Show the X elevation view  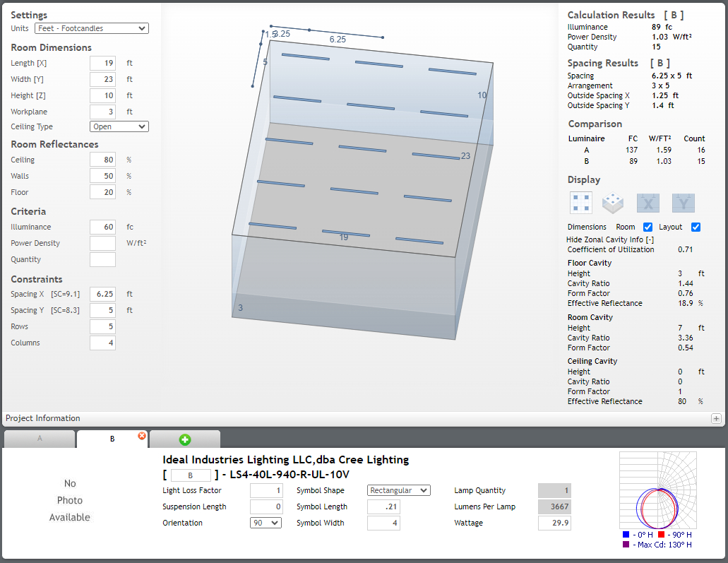point(648,203)
